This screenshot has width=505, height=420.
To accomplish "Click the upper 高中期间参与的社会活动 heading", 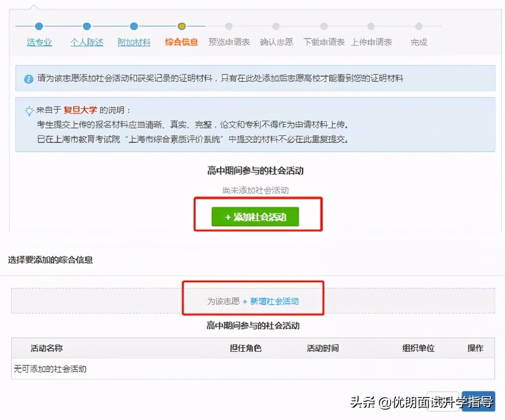I will pos(255,170).
